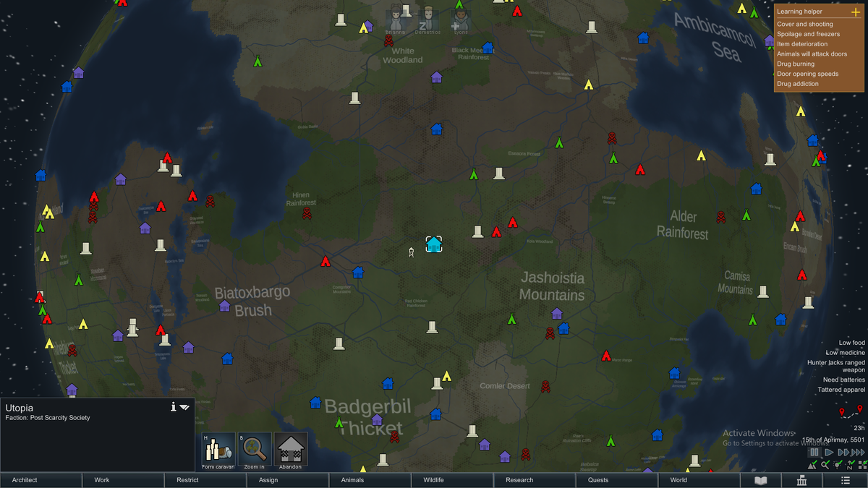
Task: Select the red skull in Cornier Desert
Action: click(x=545, y=387)
